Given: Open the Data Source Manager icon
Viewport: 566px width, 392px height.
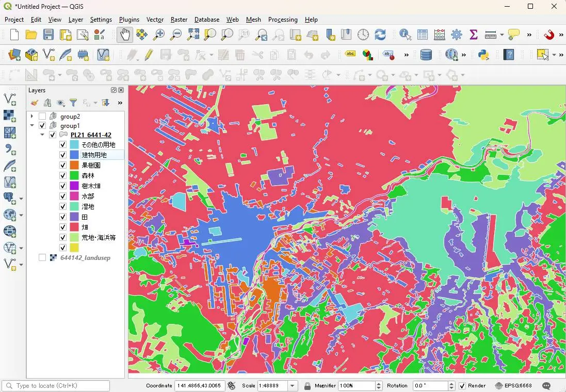Looking at the screenshot, I should 13,54.
